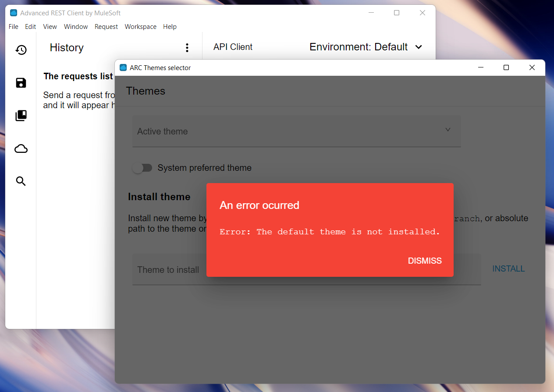Enable the System preferred theme toggle
Viewport: 554px width, 392px height.
142,168
